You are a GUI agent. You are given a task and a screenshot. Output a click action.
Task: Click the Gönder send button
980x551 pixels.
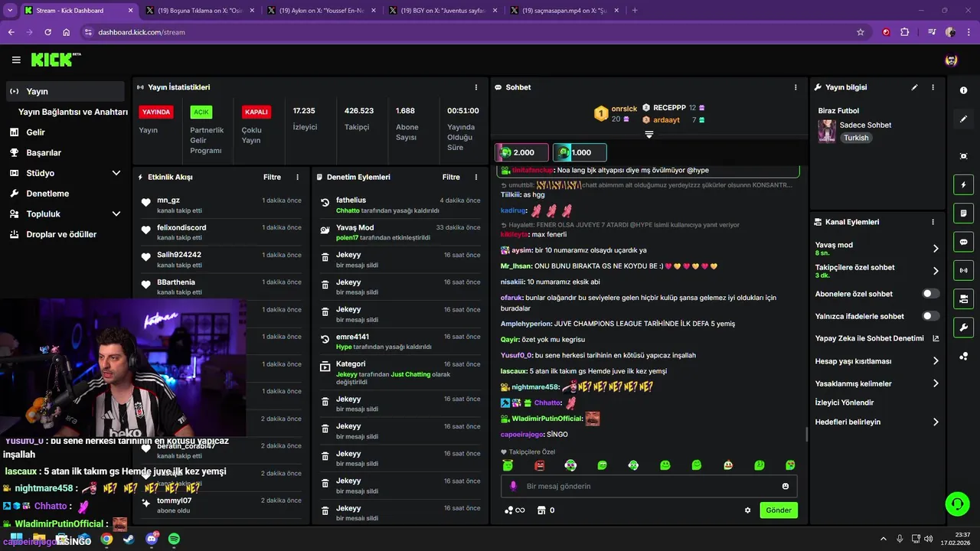tap(779, 510)
